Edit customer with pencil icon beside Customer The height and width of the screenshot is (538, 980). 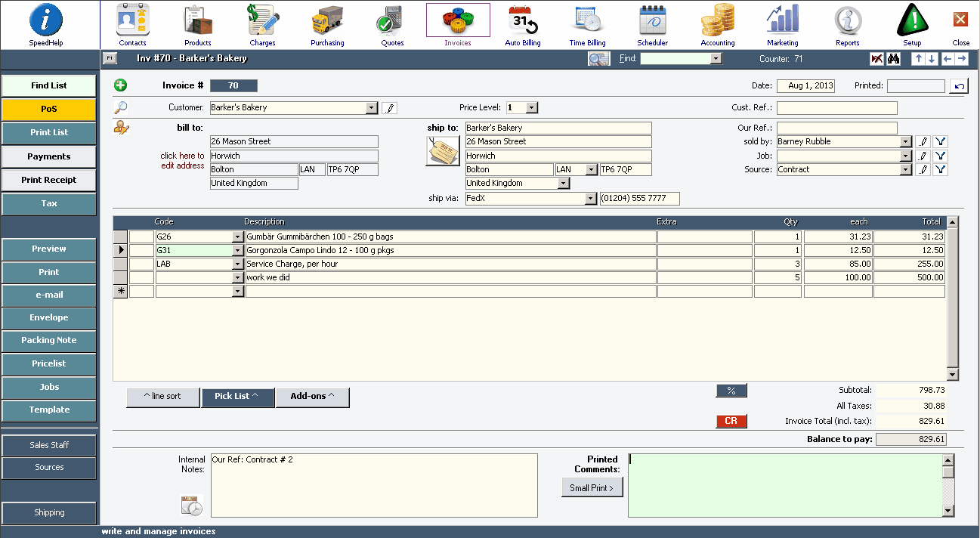389,108
